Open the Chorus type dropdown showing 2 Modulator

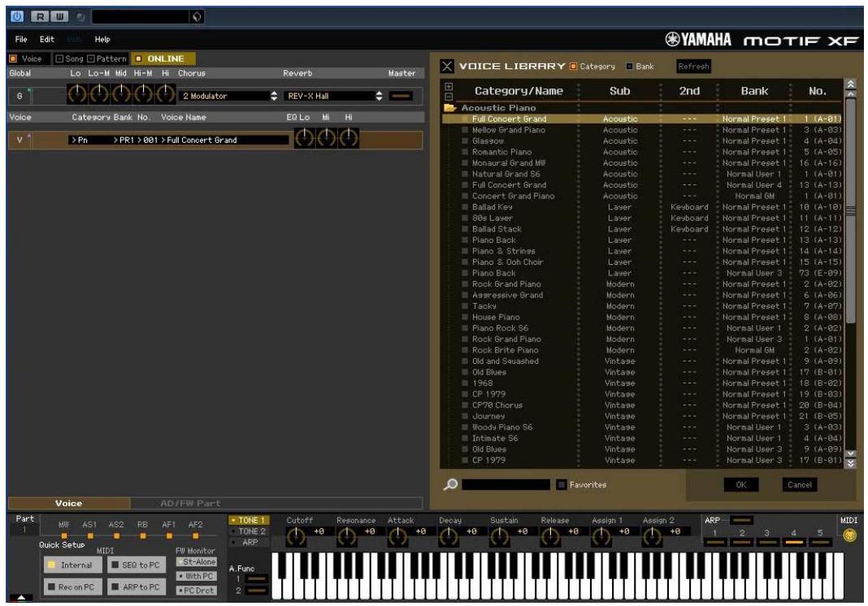pyautogui.click(x=228, y=96)
